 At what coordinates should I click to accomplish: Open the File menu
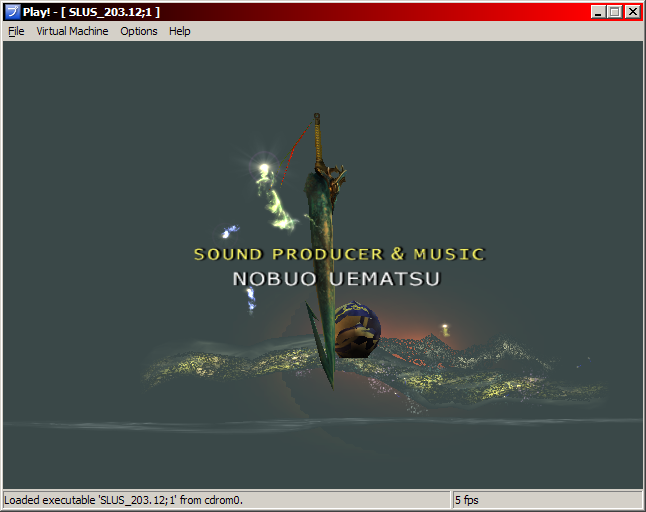pos(16,31)
